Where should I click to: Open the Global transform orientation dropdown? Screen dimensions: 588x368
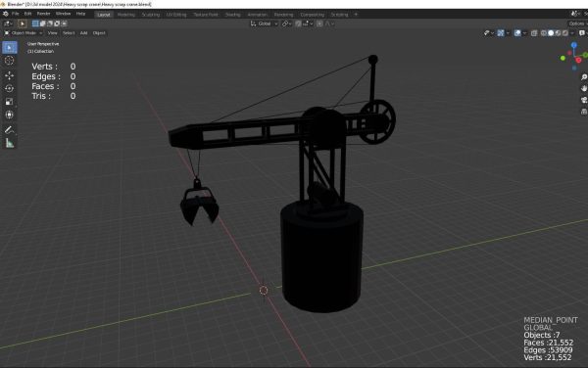pos(265,23)
